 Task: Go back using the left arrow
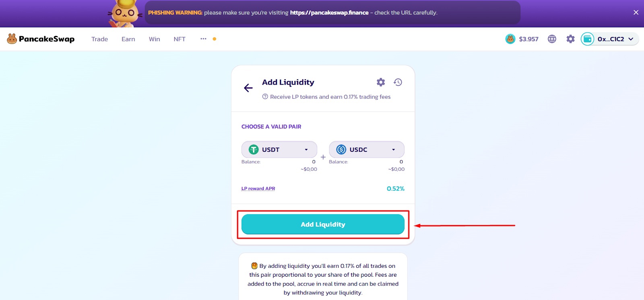(248, 88)
